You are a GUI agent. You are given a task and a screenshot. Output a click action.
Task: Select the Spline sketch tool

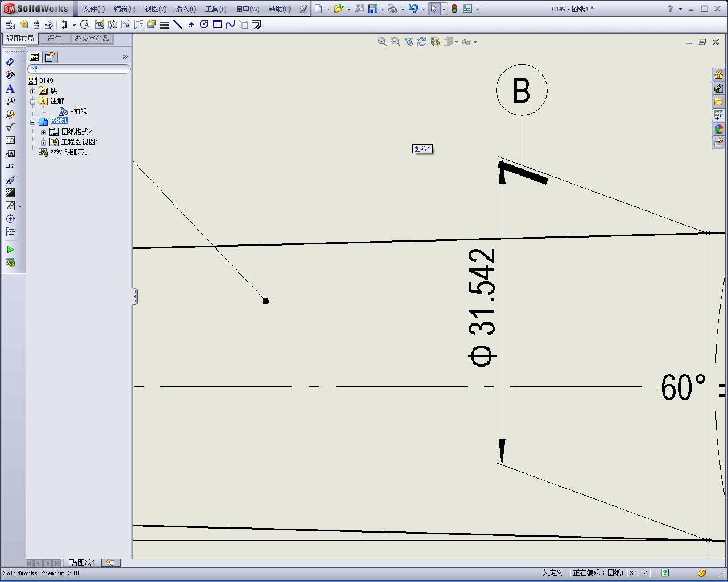(230, 24)
